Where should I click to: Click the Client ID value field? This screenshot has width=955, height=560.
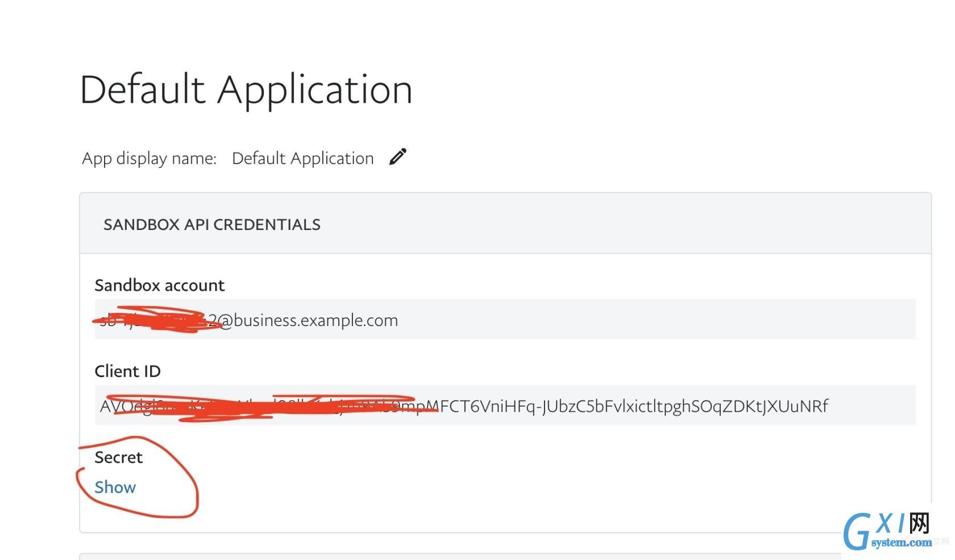505,405
